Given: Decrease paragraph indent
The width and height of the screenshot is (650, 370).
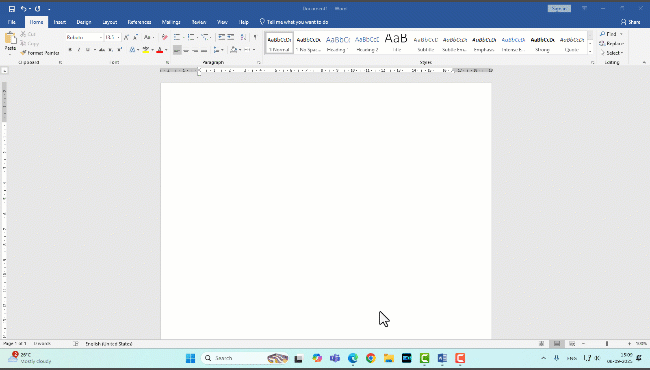Looking at the screenshot, I should (221, 37).
